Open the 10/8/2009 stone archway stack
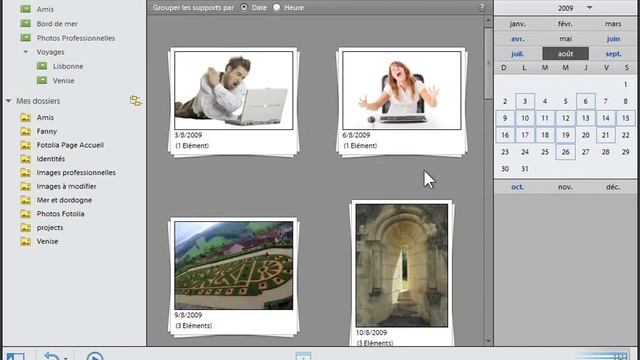640x360 pixels. pos(402,266)
